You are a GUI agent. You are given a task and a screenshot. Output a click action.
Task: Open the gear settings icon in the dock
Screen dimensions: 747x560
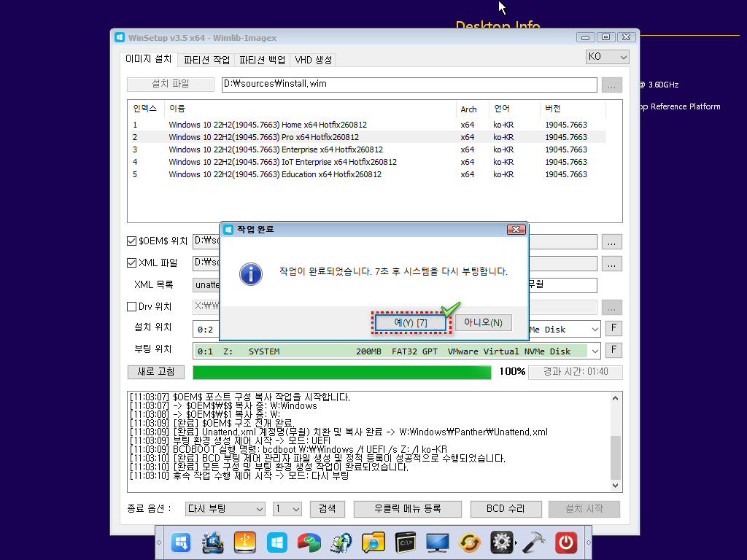click(502, 542)
